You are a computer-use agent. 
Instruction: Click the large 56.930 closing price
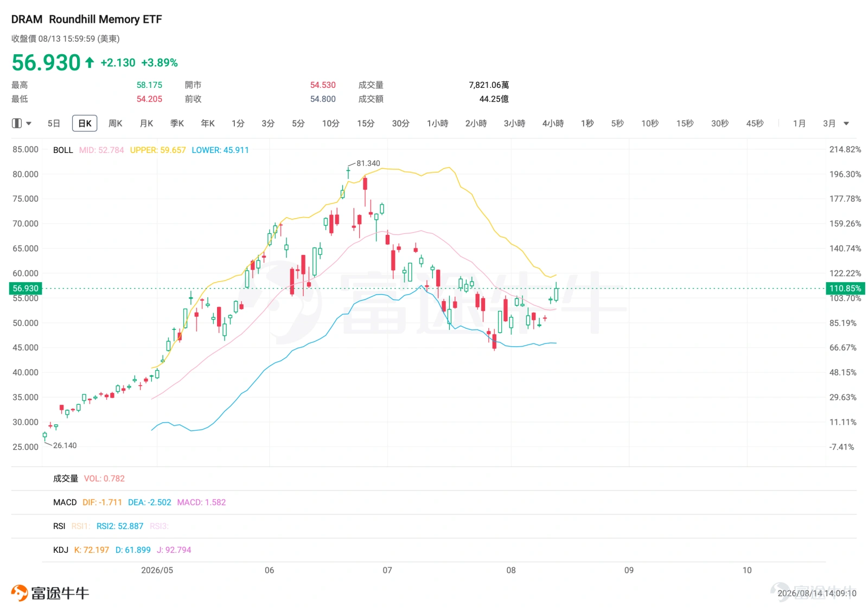pos(46,63)
